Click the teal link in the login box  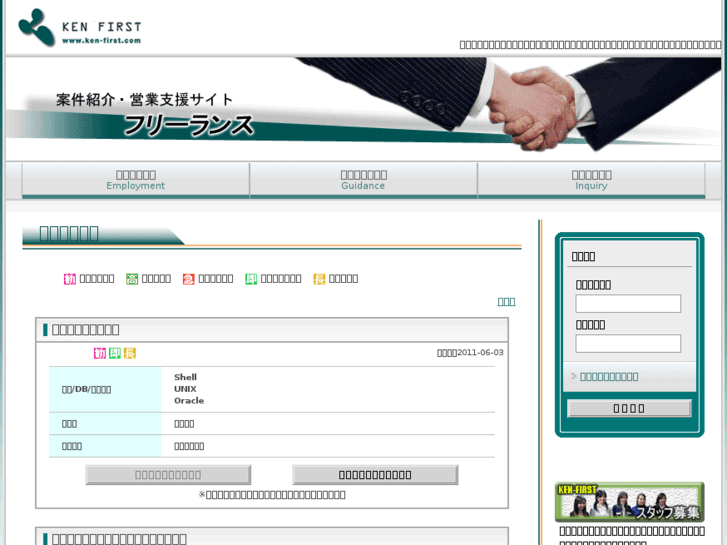609,377
